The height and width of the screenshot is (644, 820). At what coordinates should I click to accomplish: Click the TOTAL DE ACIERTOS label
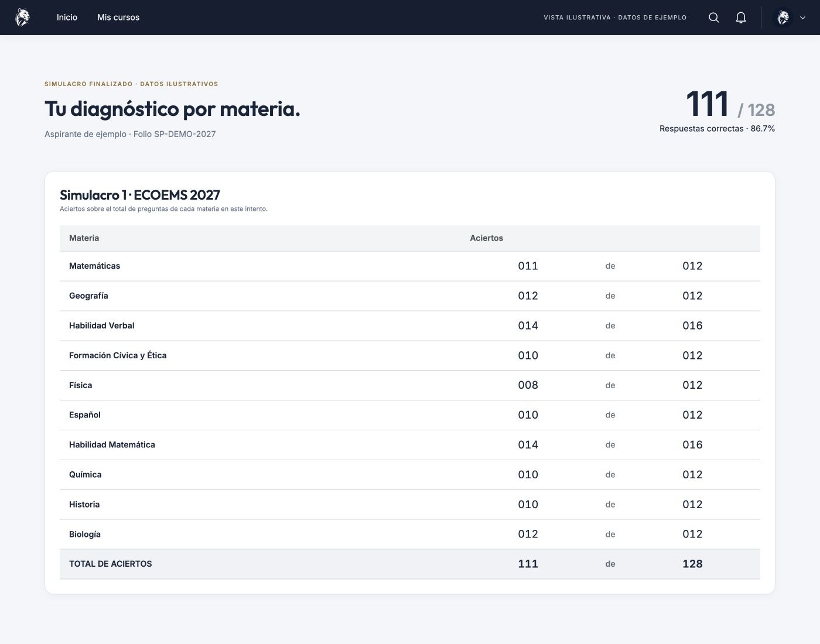coord(110,564)
